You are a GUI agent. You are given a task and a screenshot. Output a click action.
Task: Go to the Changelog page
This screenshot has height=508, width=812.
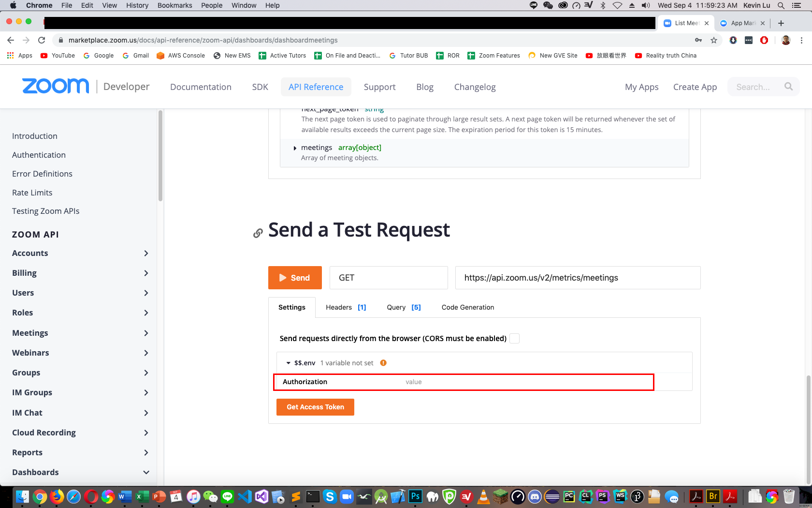475,87
